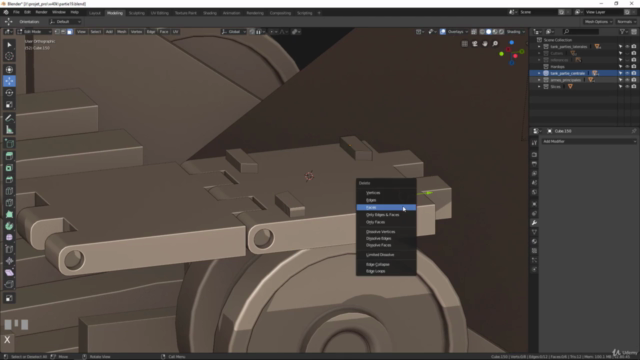Select the Select Box tool in left toolbar
Viewport: 640px width, 360px height.
pyautogui.click(x=9, y=44)
